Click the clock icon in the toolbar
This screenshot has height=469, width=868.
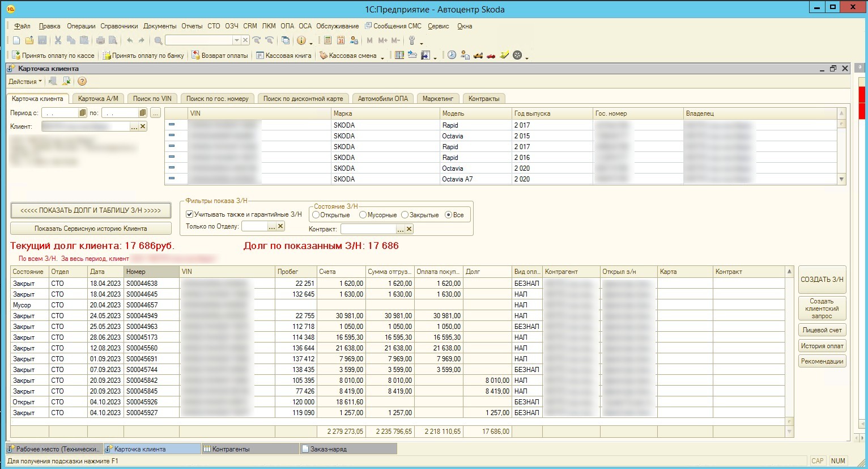pyautogui.click(x=452, y=56)
